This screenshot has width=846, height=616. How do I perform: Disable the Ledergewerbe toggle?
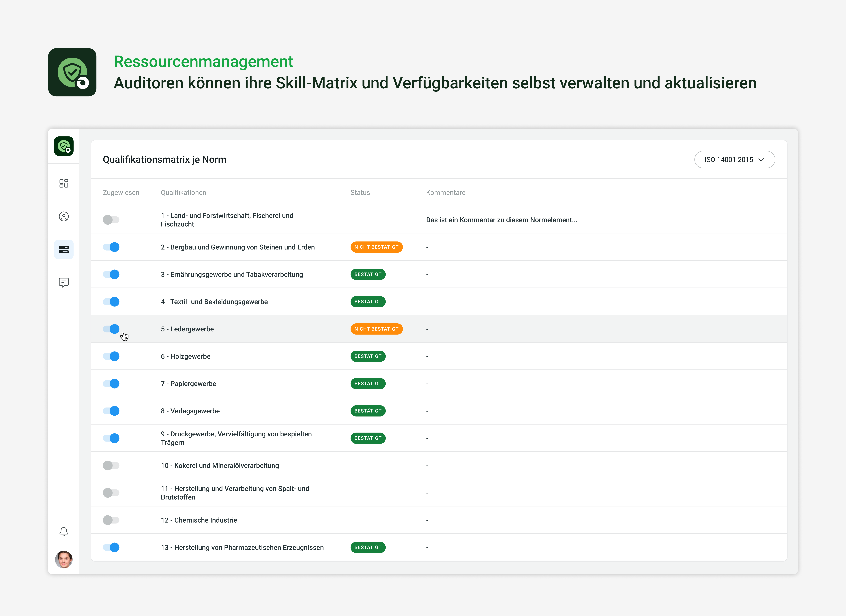(111, 329)
